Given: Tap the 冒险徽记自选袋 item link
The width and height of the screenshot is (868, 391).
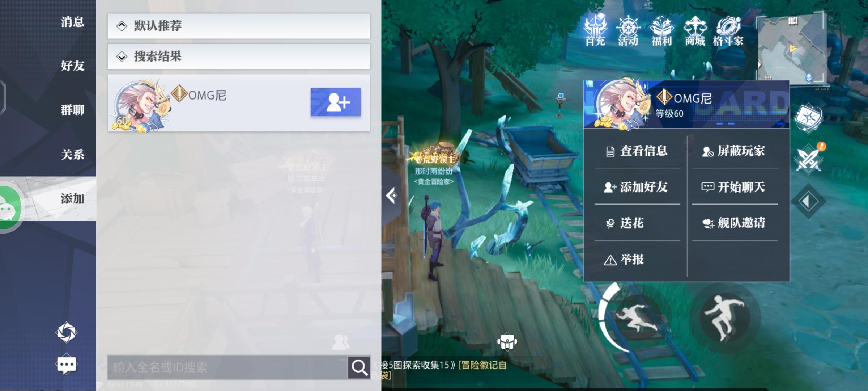Looking at the screenshot, I should 482,365.
